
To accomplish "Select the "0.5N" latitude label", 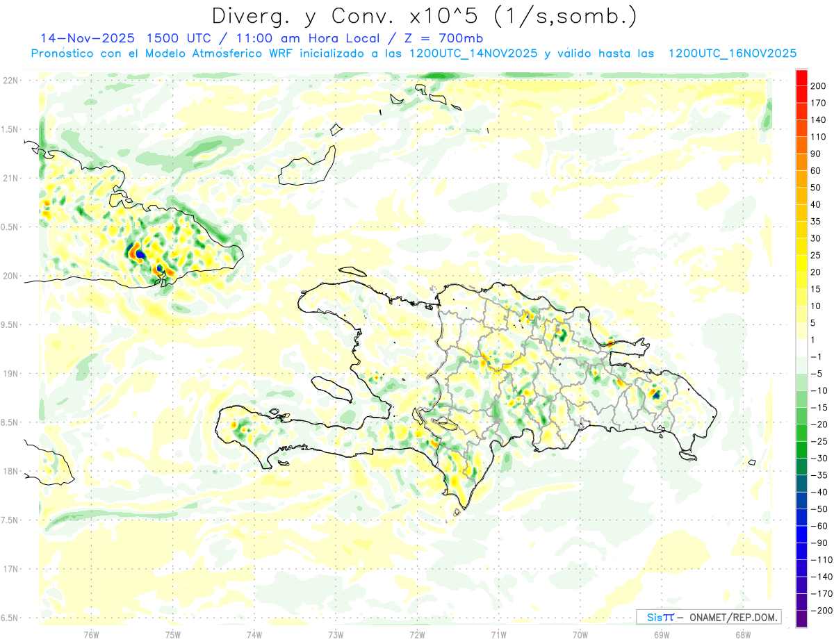I will 8,227.
